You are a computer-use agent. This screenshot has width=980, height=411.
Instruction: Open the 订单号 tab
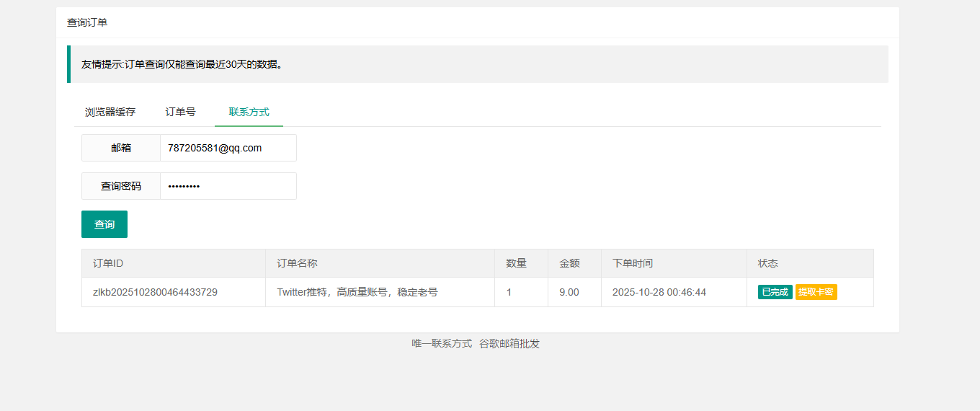[180, 112]
